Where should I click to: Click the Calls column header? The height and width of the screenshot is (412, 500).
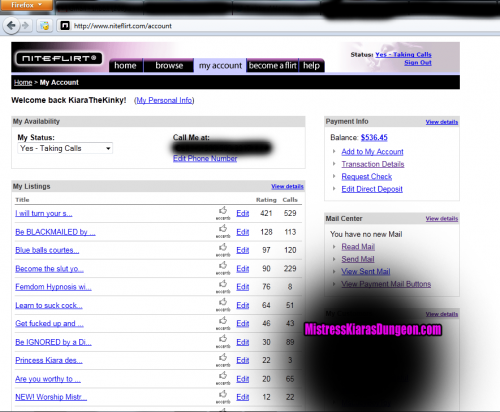coord(290,200)
